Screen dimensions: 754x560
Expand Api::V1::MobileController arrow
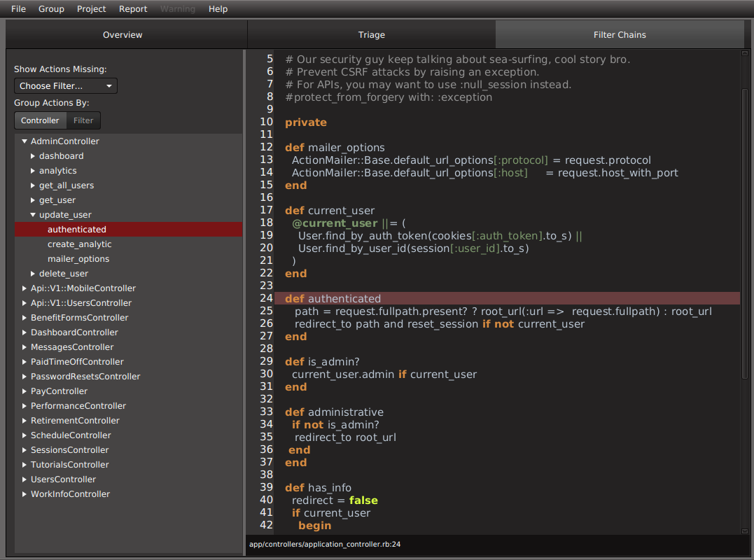pyautogui.click(x=25, y=288)
